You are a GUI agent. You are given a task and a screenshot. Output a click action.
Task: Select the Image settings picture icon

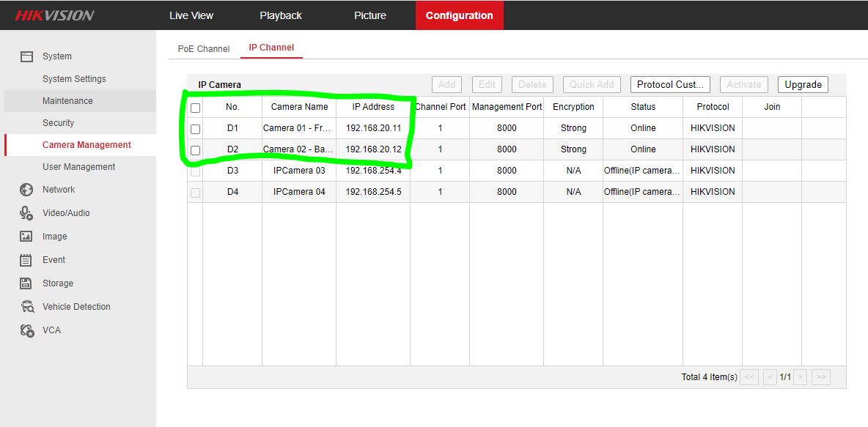coord(26,237)
